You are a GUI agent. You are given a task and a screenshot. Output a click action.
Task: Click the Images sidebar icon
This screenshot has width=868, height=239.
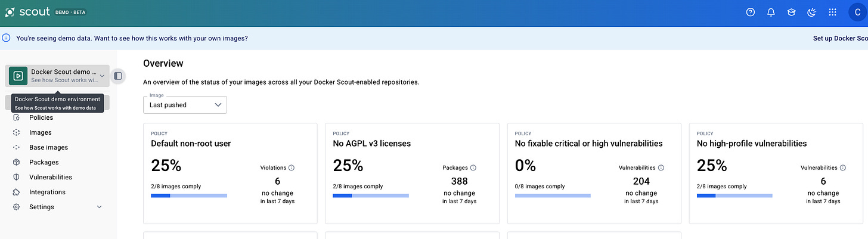click(x=17, y=132)
